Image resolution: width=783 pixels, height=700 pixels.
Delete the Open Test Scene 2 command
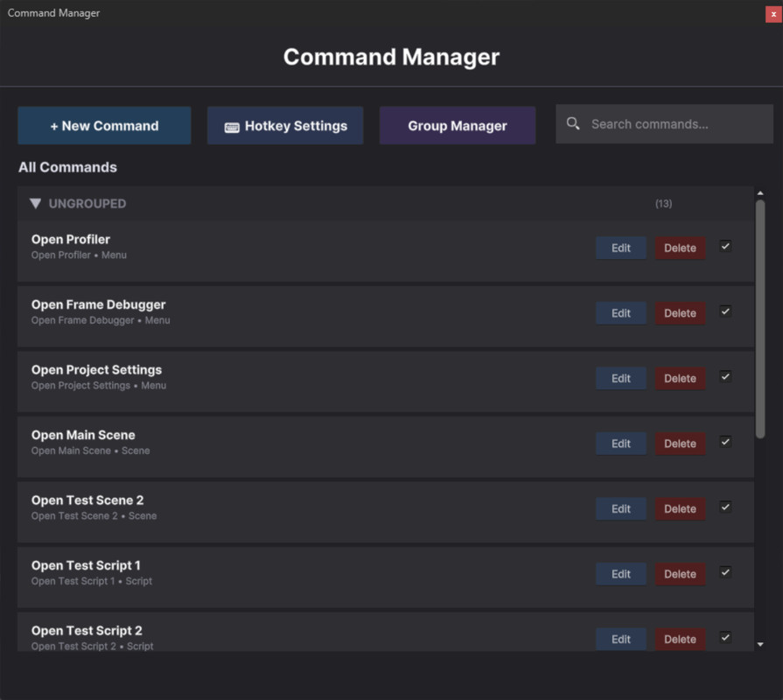680,508
